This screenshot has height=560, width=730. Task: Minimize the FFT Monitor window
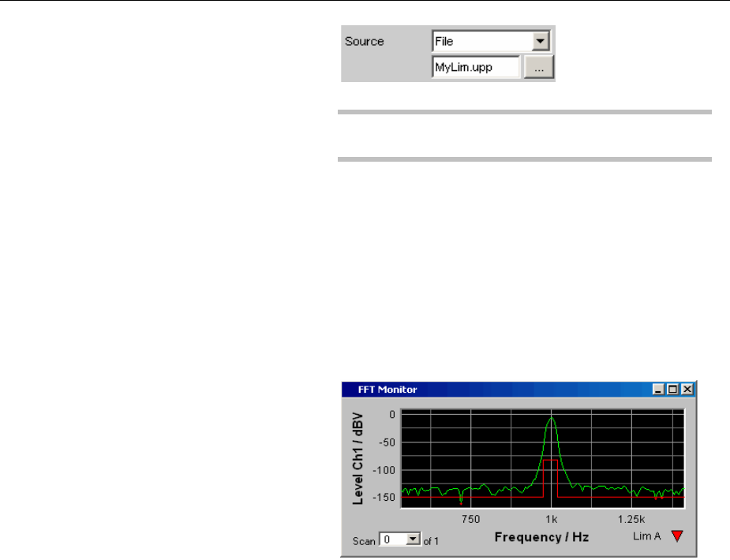point(658,390)
